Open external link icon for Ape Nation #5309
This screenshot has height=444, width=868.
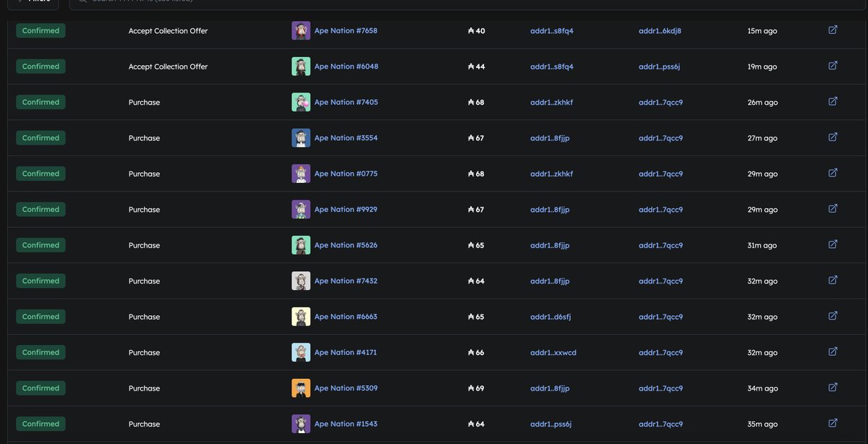[x=833, y=388]
